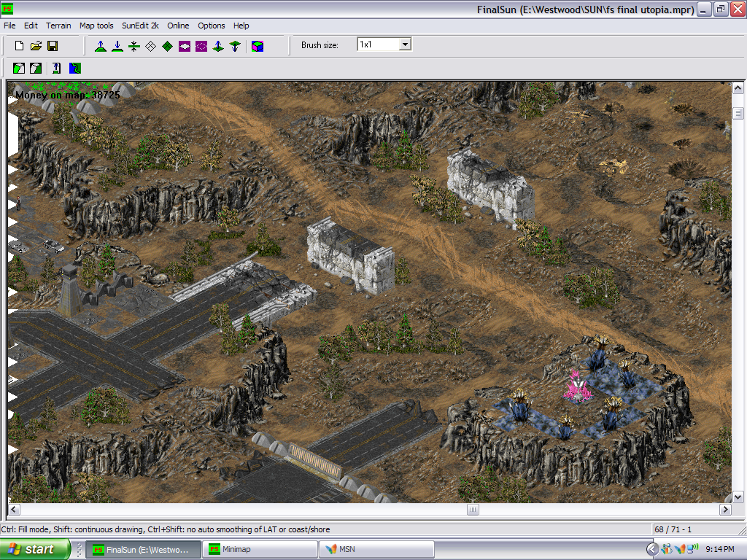Toggle the white outlined diamond tile tool
This screenshot has width=747, height=560.
tap(150, 46)
